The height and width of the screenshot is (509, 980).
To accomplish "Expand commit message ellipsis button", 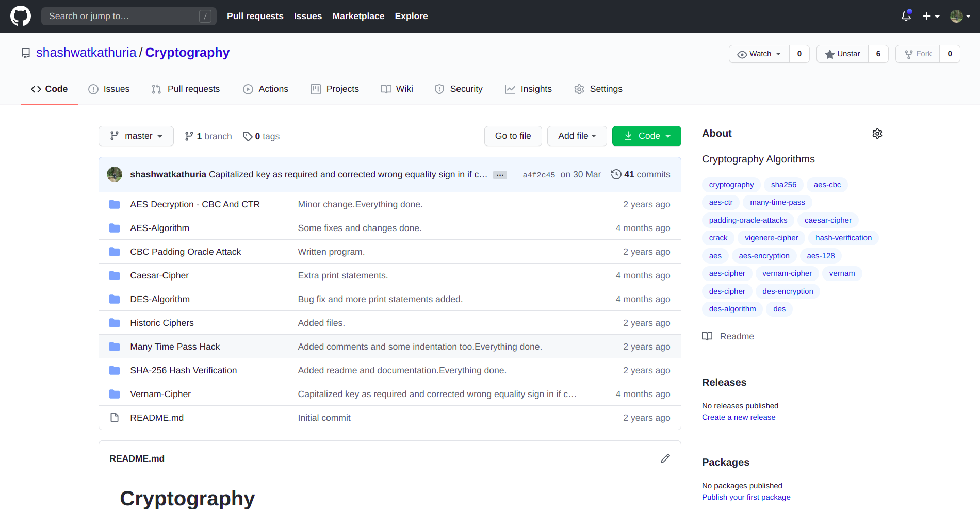I will [x=500, y=175].
